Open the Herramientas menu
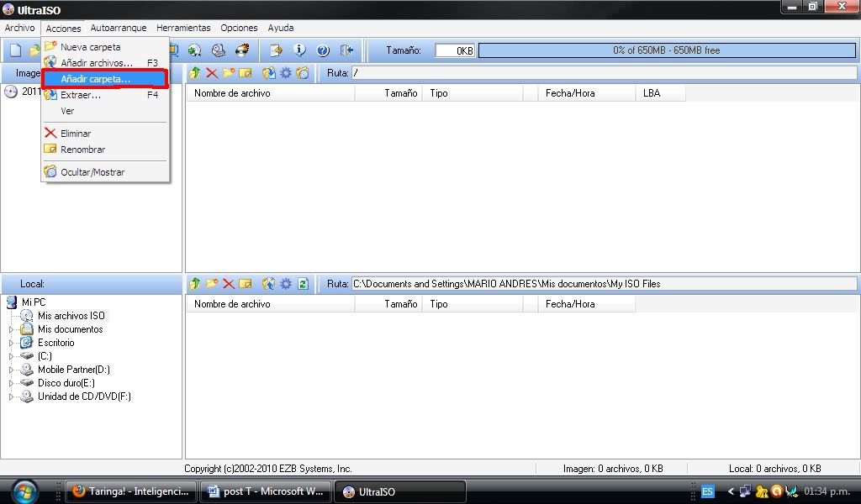This screenshot has height=504, width=861. pos(183,28)
